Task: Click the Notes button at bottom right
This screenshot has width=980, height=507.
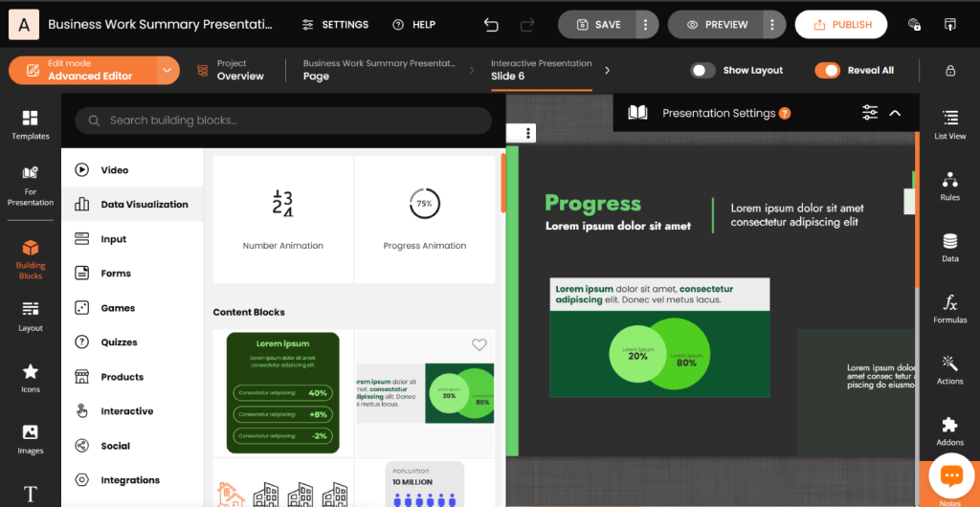Action: tap(948, 502)
